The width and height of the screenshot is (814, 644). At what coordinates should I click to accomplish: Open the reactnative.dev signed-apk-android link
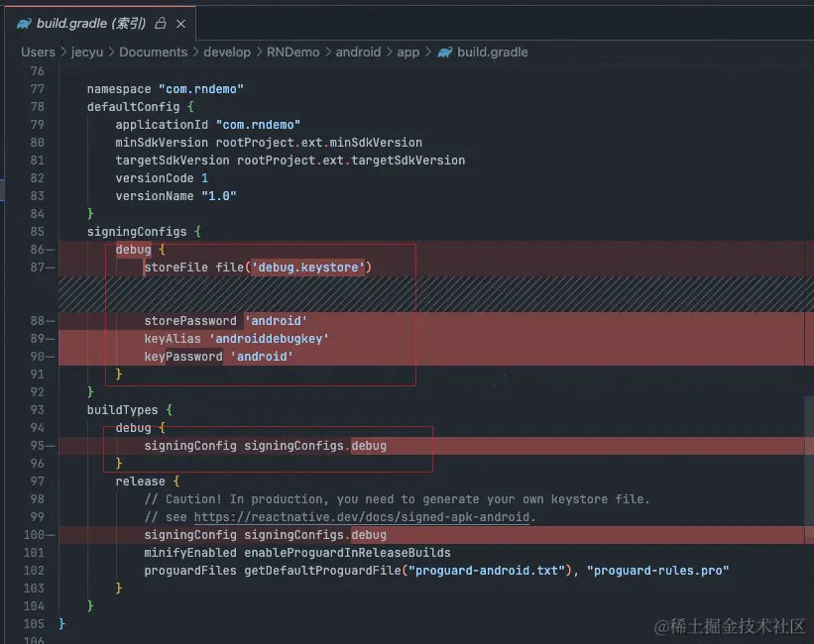362,517
